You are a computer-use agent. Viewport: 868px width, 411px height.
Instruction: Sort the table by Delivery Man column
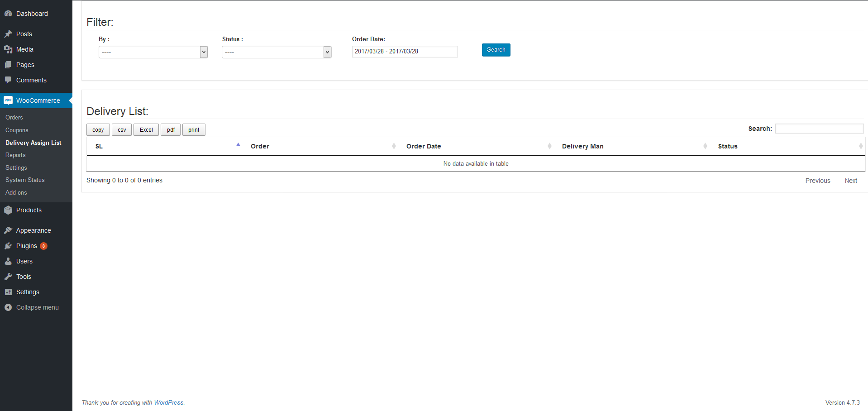coord(582,146)
